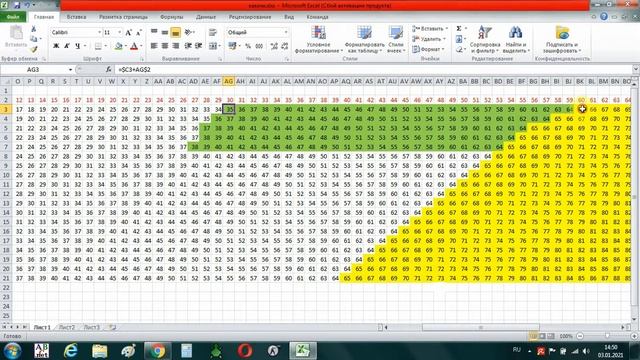Open Internet Explorer from taskbar
Image resolution: width=640 pixels, height=360 pixels.
[71, 351]
